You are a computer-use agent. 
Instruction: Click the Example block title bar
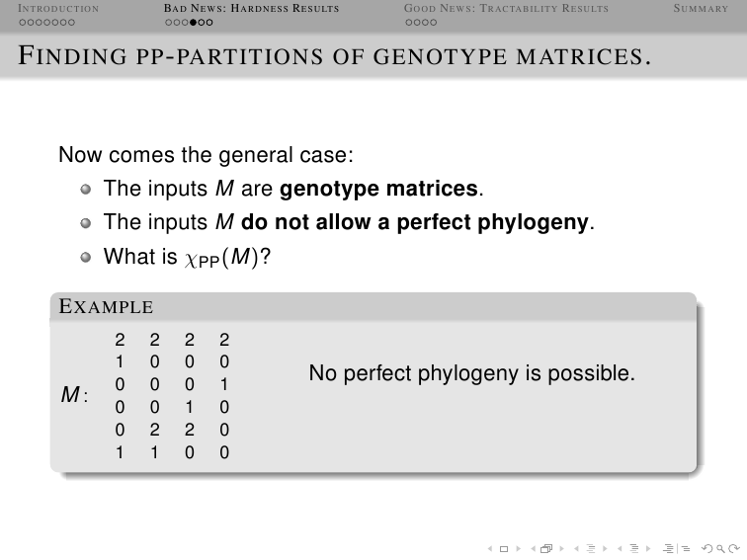point(373,306)
